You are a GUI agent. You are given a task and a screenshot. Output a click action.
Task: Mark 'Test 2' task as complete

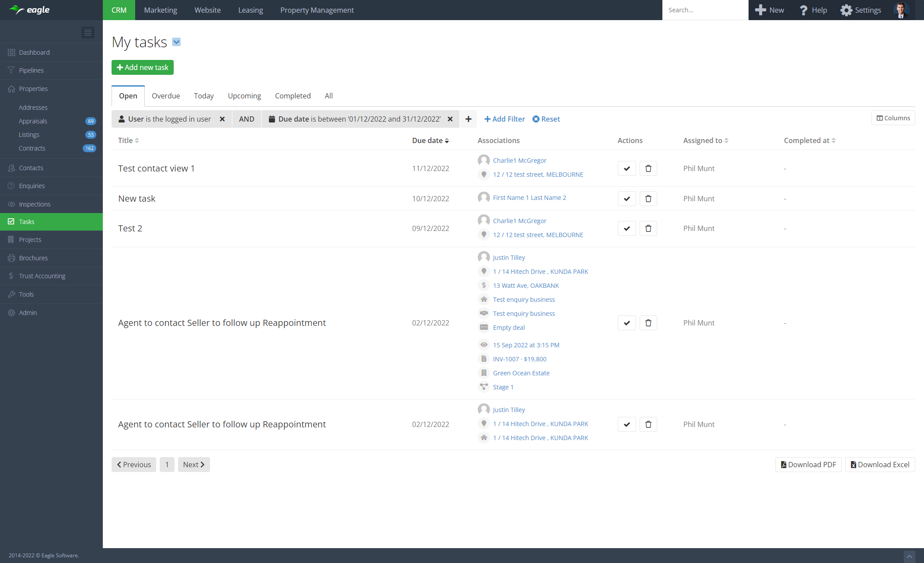626,228
